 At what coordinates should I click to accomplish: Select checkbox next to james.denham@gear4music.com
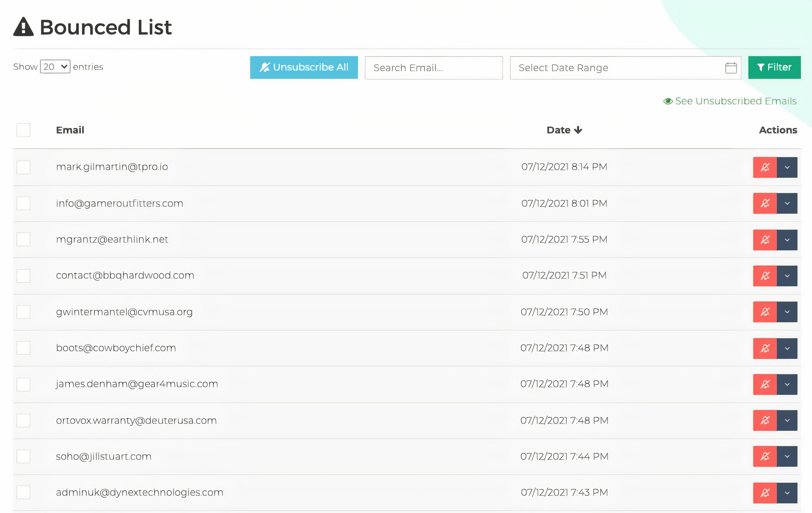click(23, 384)
